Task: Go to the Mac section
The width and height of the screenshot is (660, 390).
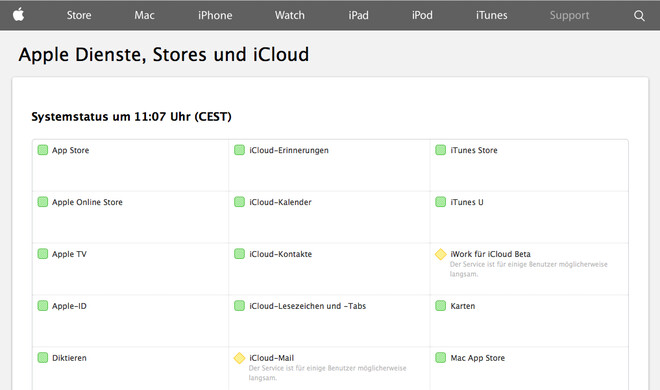Action: click(x=144, y=15)
